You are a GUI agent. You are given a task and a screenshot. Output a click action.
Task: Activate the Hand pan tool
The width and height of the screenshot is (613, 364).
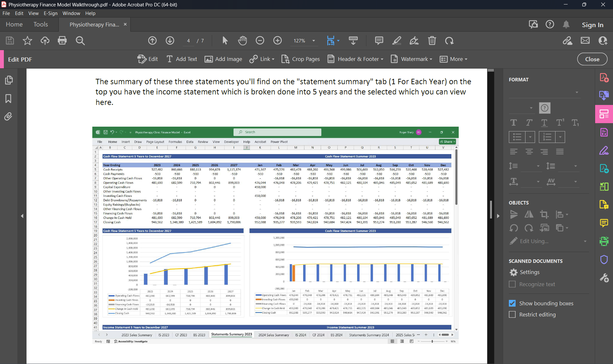pos(242,41)
